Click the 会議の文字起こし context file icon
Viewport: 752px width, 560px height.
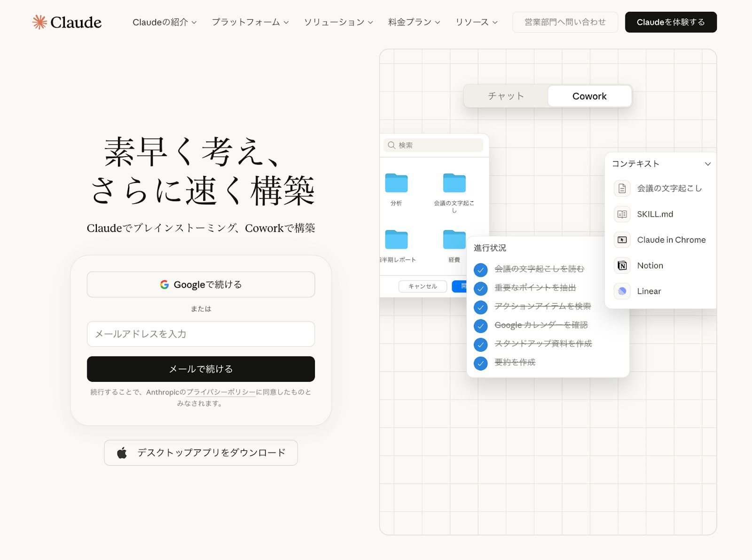[622, 188]
